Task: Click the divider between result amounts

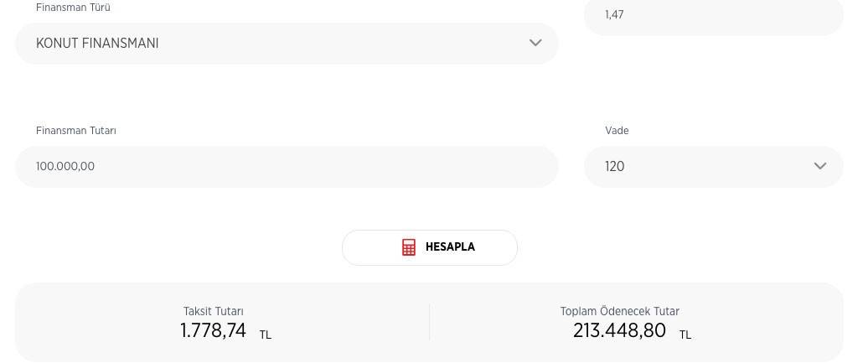Action: click(429, 322)
